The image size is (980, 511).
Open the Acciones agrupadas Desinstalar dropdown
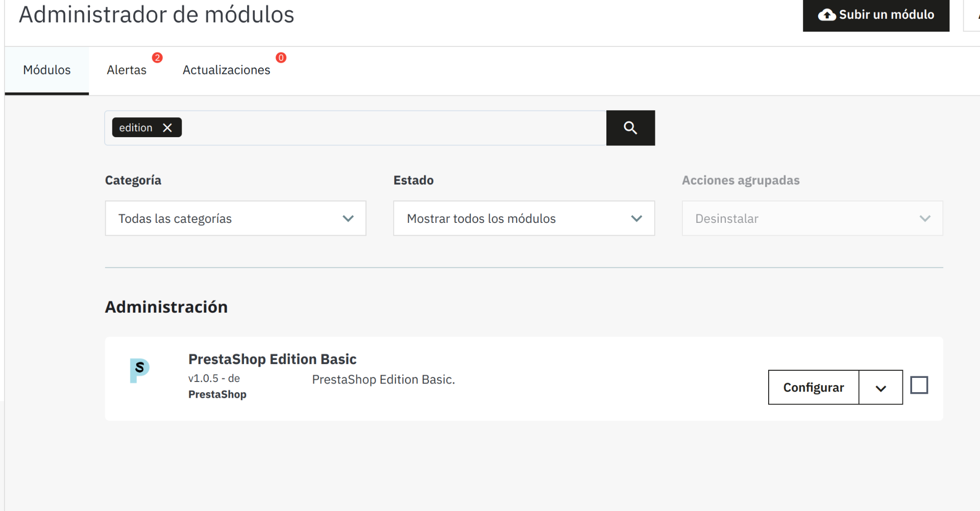click(x=812, y=218)
